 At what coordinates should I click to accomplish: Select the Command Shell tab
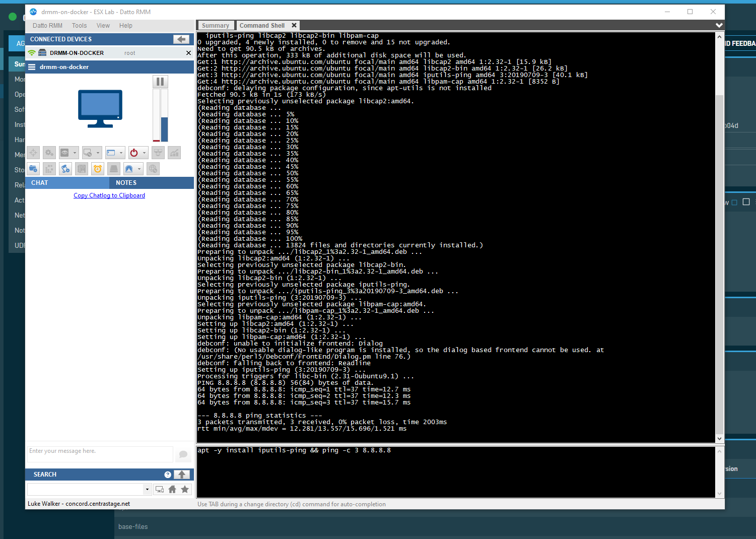click(x=262, y=26)
